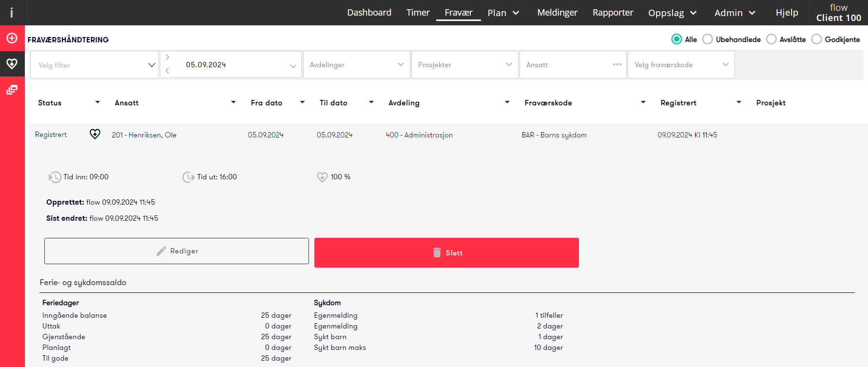
Task: Select the Avslåtte radio button
Action: (x=771, y=39)
